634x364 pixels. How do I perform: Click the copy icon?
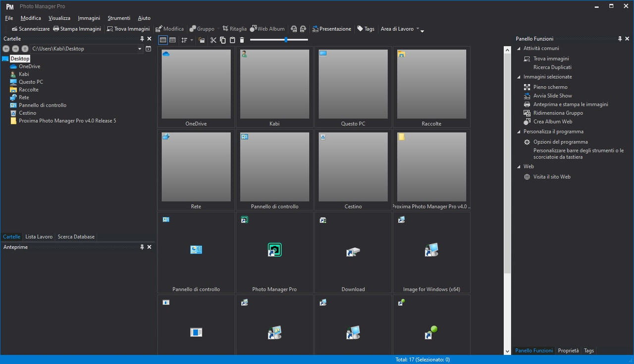222,40
